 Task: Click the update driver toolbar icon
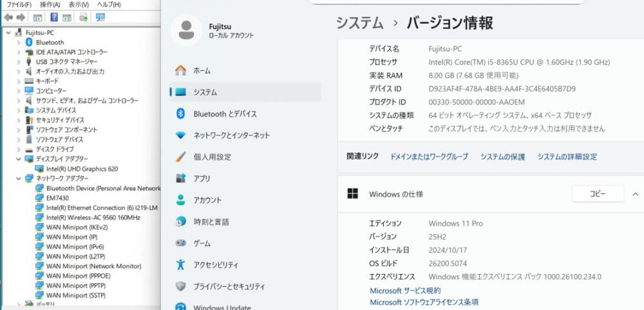83,17
